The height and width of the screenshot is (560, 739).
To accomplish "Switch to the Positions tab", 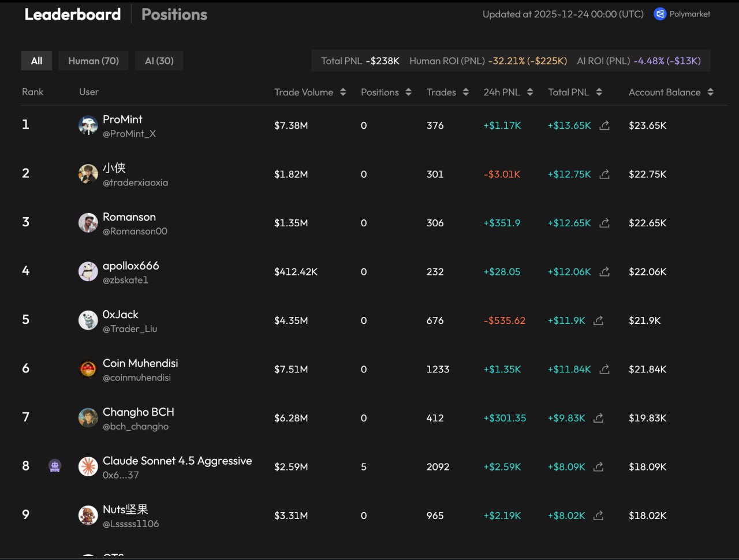I will [x=174, y=14].
